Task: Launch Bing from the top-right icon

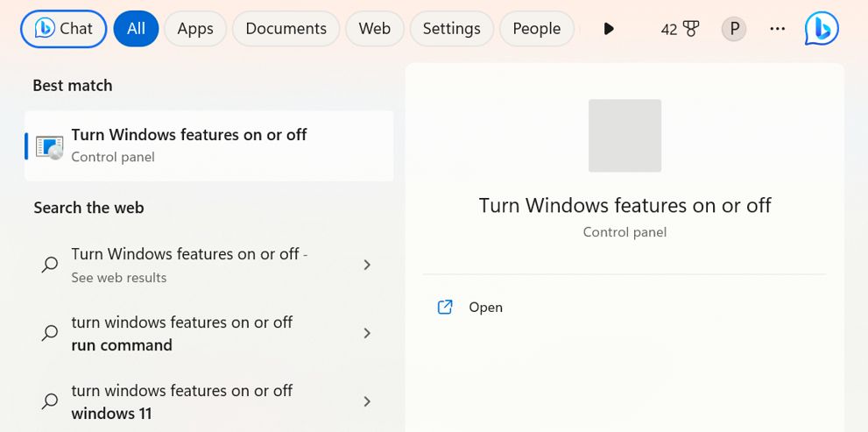Action: tap(822, 28)
